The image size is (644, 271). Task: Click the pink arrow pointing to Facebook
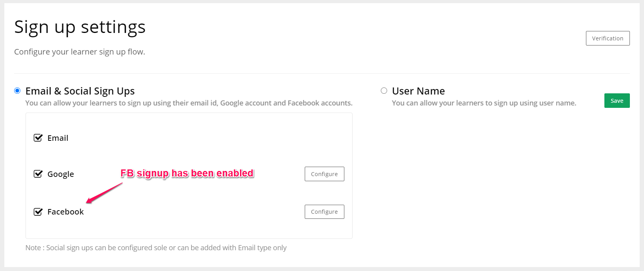point(104,193)
